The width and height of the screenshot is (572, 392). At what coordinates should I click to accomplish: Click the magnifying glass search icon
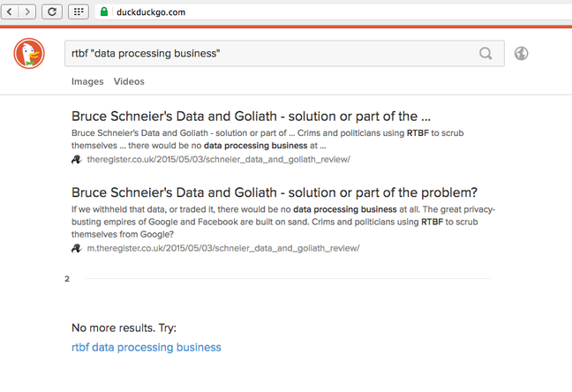click(485, 53)
